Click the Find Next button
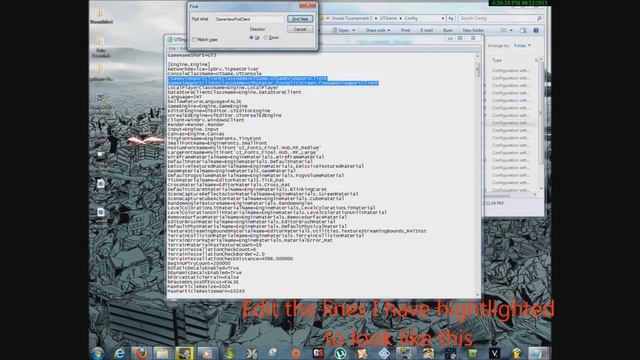This screenshot has height=360, width=640. 300,19
